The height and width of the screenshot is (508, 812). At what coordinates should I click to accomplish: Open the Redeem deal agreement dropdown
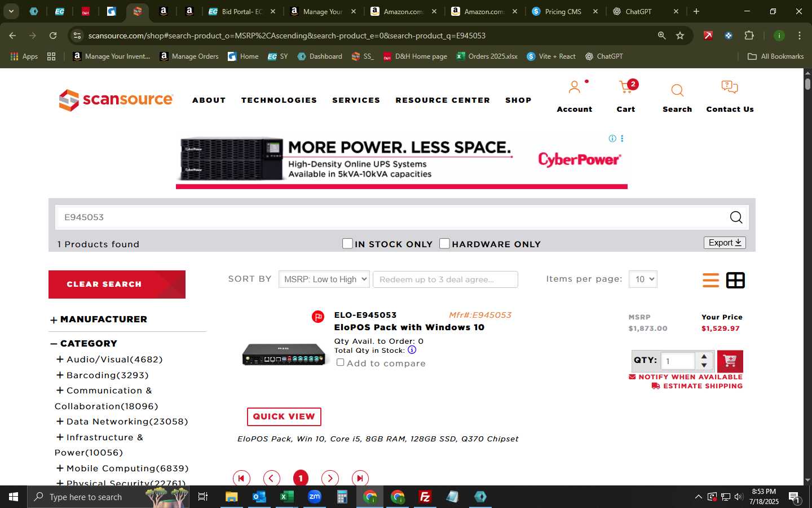(x=445, y=279)
